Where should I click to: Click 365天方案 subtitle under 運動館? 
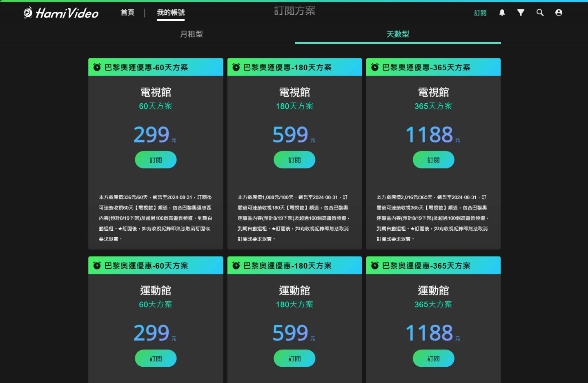coord(433,304)
